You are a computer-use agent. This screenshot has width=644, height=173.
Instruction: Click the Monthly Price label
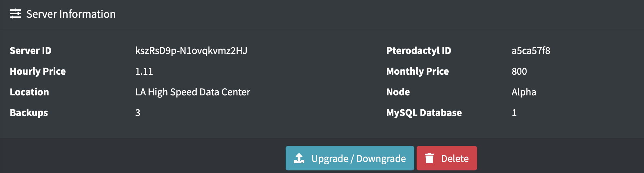coord(417,71)
